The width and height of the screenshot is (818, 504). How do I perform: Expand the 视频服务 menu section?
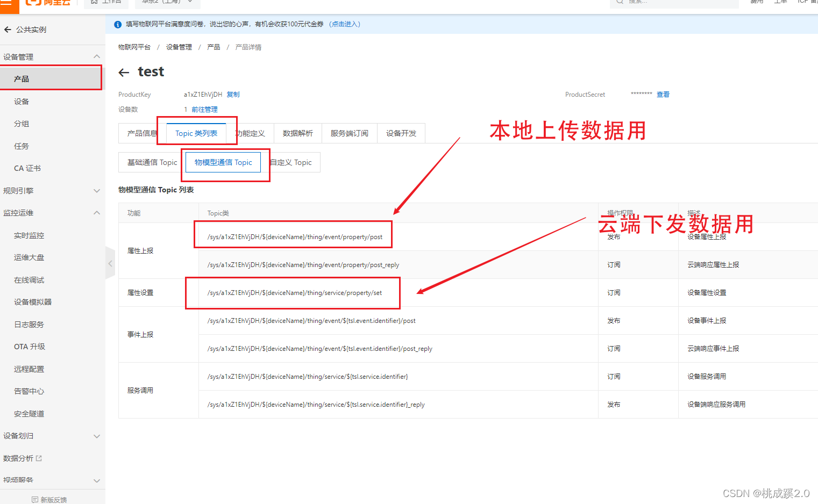(x=97, y=480)
